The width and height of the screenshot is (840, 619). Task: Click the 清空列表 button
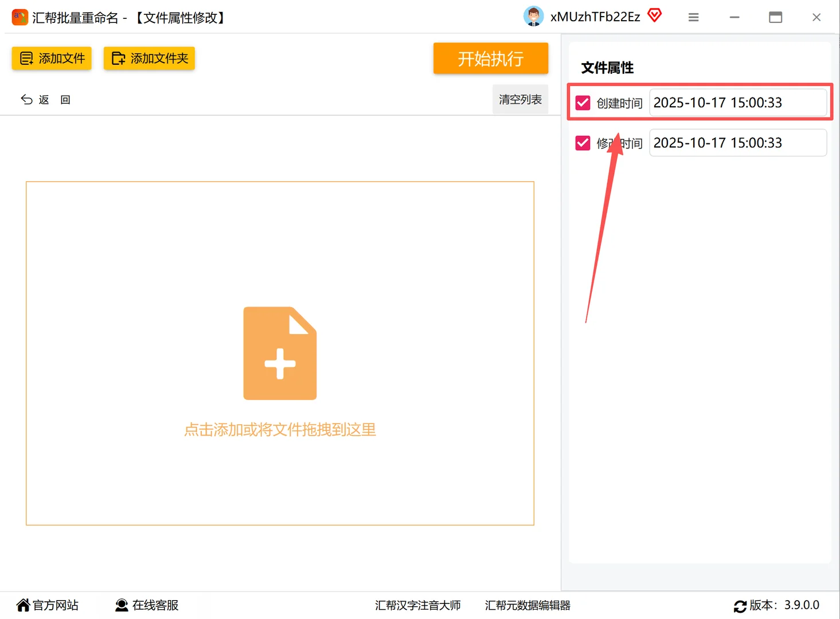click(519, 99)
